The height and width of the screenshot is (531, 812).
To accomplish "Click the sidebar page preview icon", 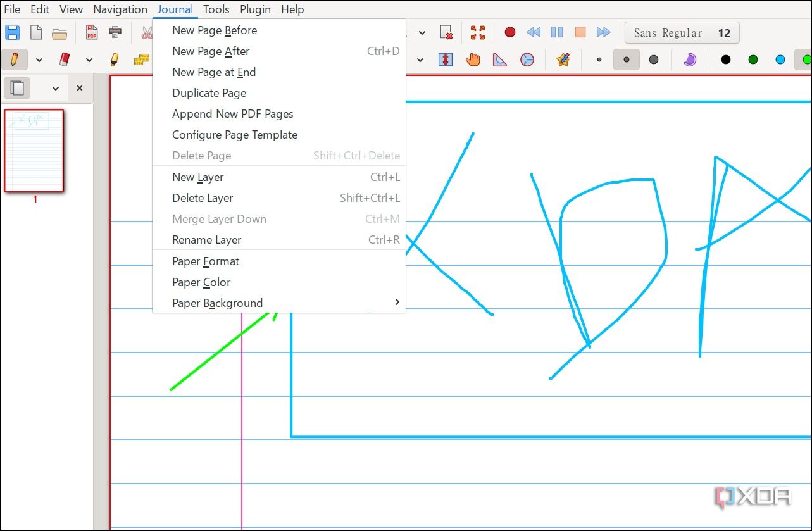I will click(17, 88).
